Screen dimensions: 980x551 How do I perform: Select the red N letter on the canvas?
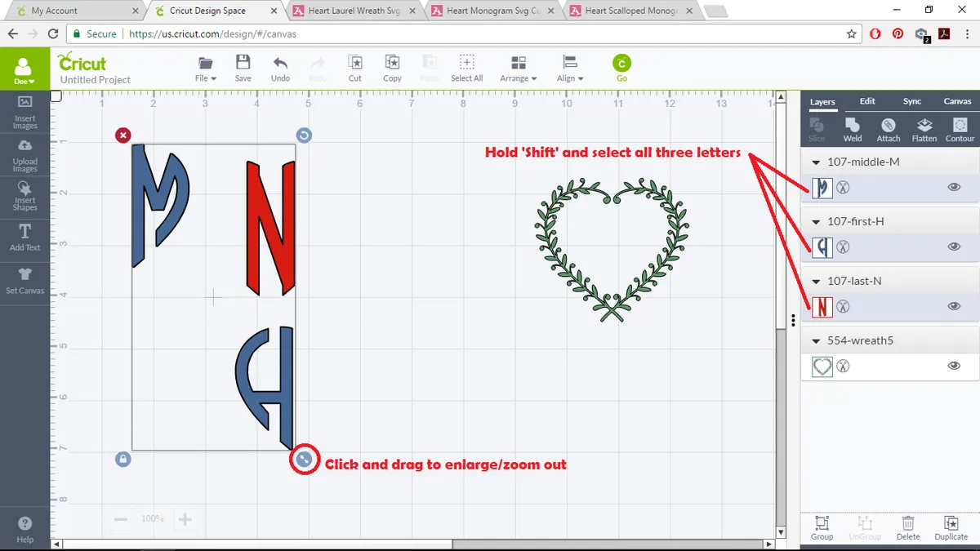[270, 227]
